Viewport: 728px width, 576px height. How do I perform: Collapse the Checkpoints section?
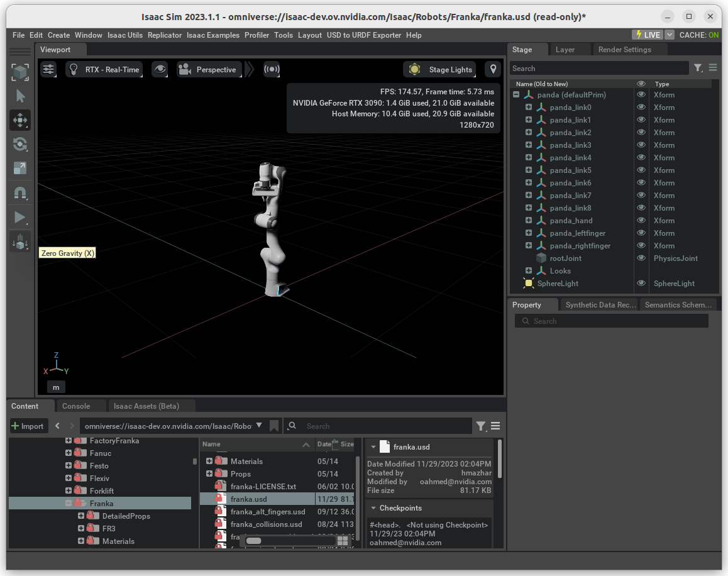tap(373, 508)
